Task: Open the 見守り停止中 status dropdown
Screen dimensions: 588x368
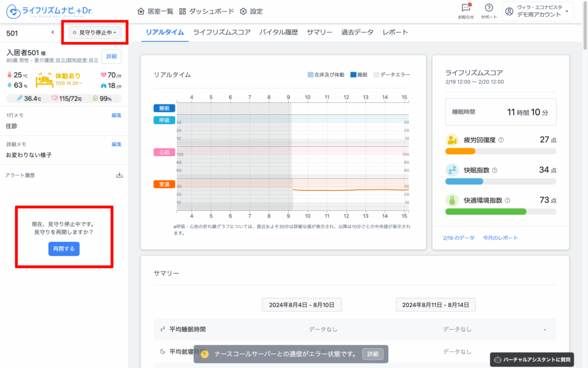Action: click(95, 33)
